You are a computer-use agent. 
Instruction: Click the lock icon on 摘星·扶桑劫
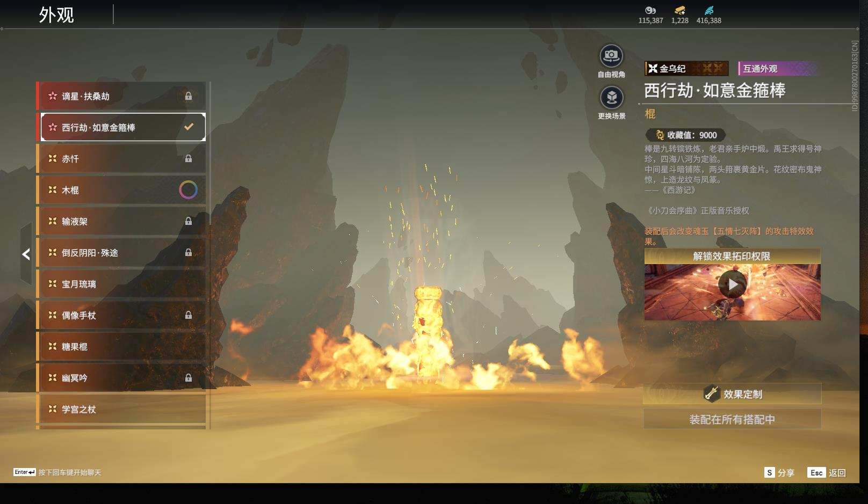(189, 96)
